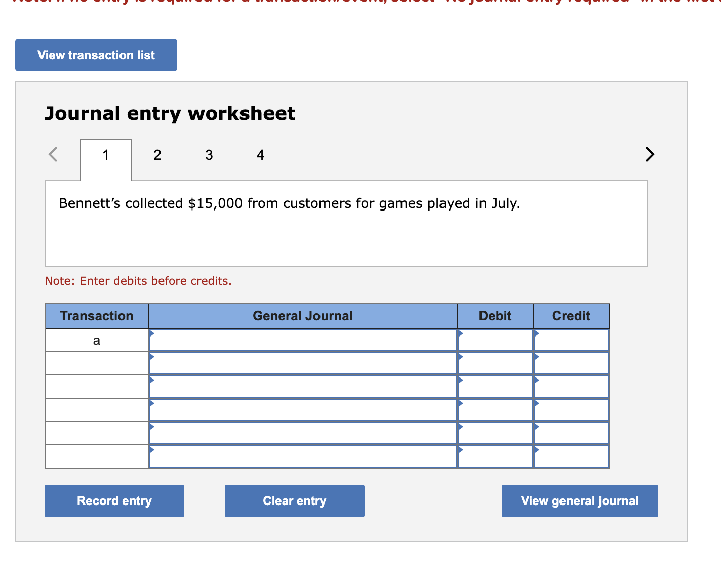Switch to worksheet tab 3
This screenshot has height=588, width=721.
pyautogui.click(x=209, y=155)
